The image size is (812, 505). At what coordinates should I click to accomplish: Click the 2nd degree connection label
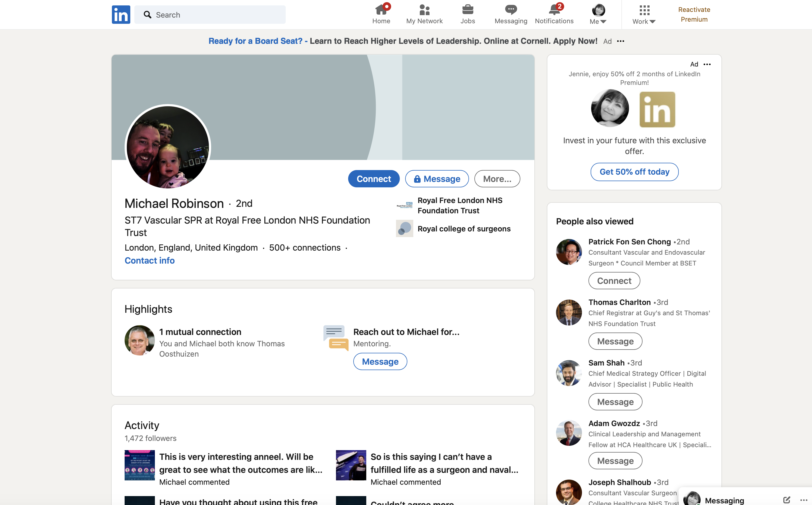(244, 203)
